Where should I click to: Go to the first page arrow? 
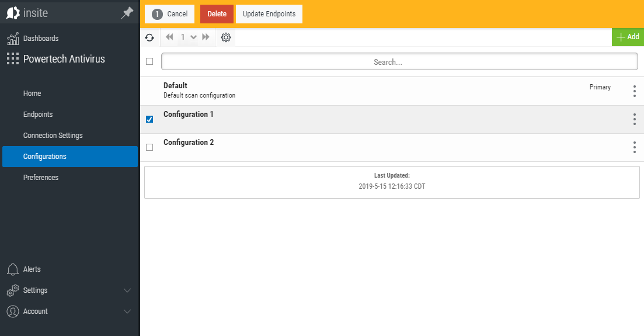[x=169, y=37]
